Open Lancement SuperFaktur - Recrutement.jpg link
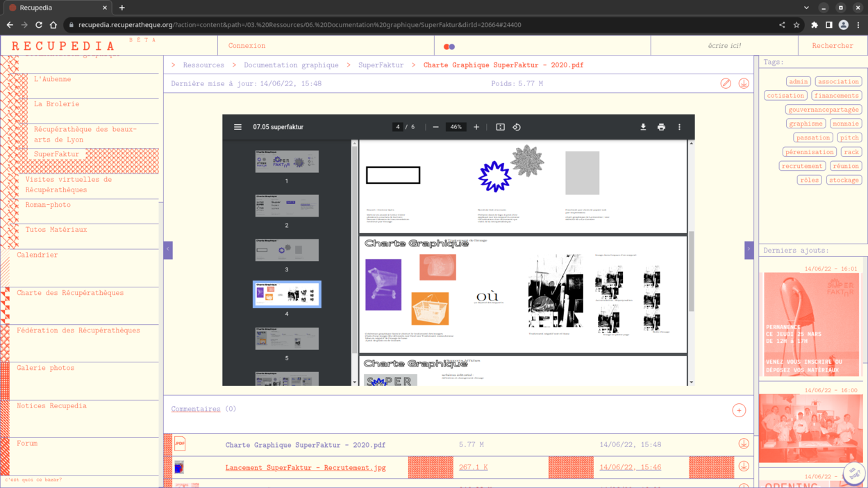 point(306,468)
